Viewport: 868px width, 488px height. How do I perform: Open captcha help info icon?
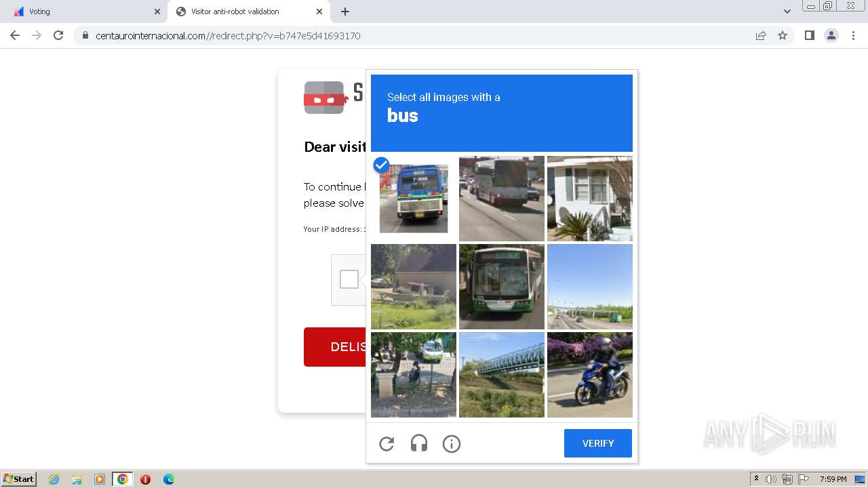click(x=452, y=444)
